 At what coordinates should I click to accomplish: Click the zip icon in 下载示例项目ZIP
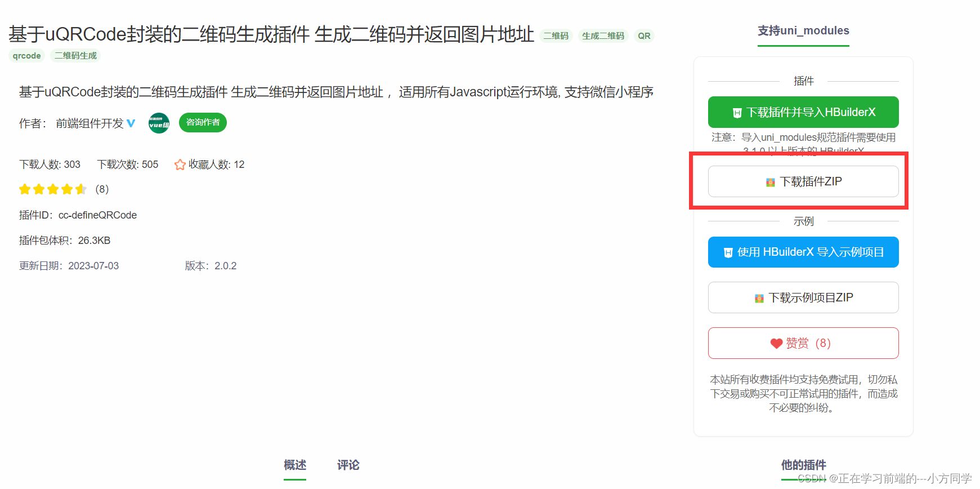coord(759,298)
